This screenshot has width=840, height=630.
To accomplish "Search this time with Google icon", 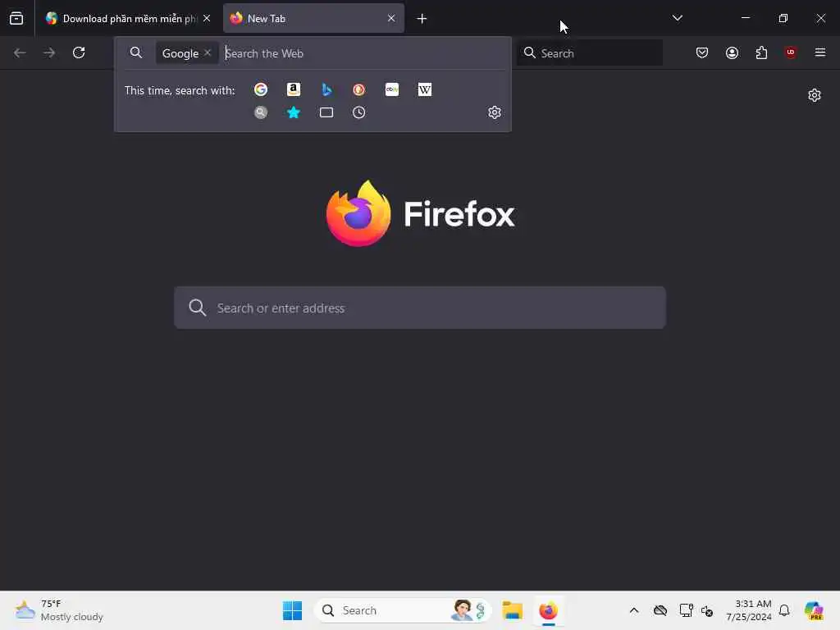I will [261, 89].
